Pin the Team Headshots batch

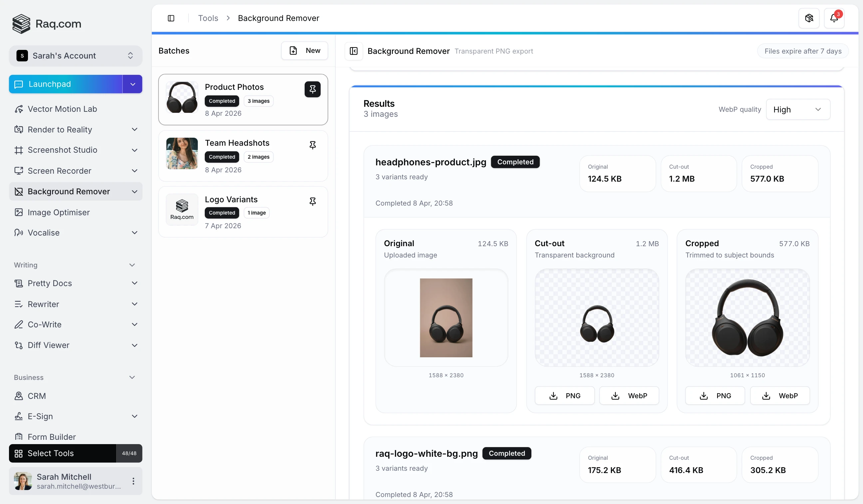[312, 145]
